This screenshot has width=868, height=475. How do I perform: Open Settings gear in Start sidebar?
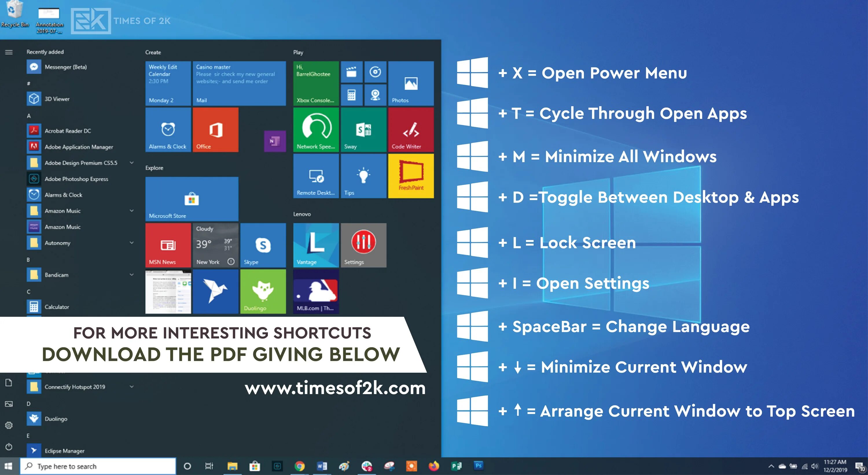(9, 425)
